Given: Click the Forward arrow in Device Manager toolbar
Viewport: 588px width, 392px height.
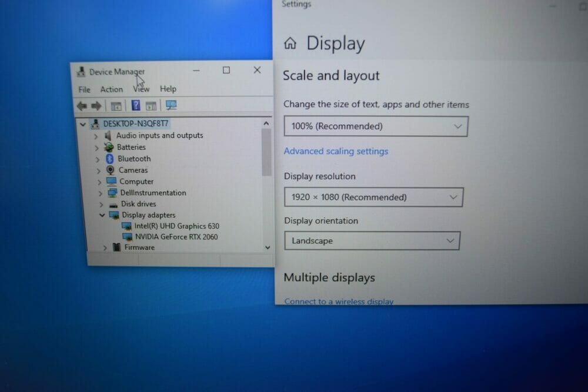Looking at the screenshot, I should click(x=96, y=106).
